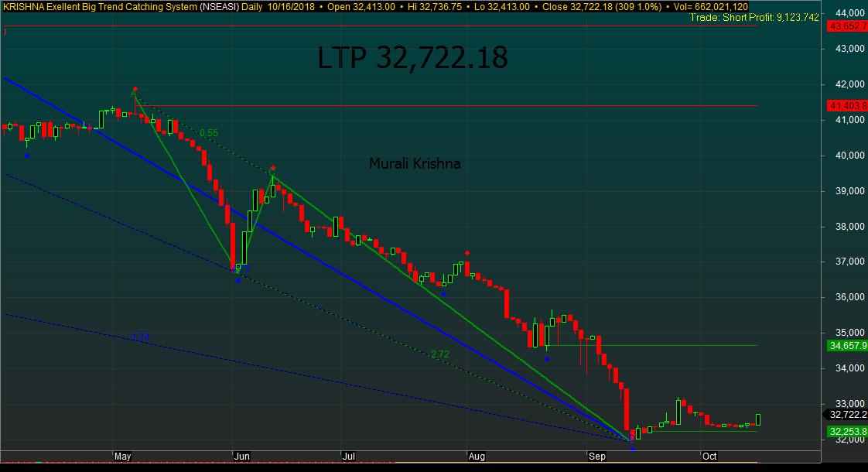Click the 38,000 price axis label
The image size is (868, 472).
click(x=849, y=227)
